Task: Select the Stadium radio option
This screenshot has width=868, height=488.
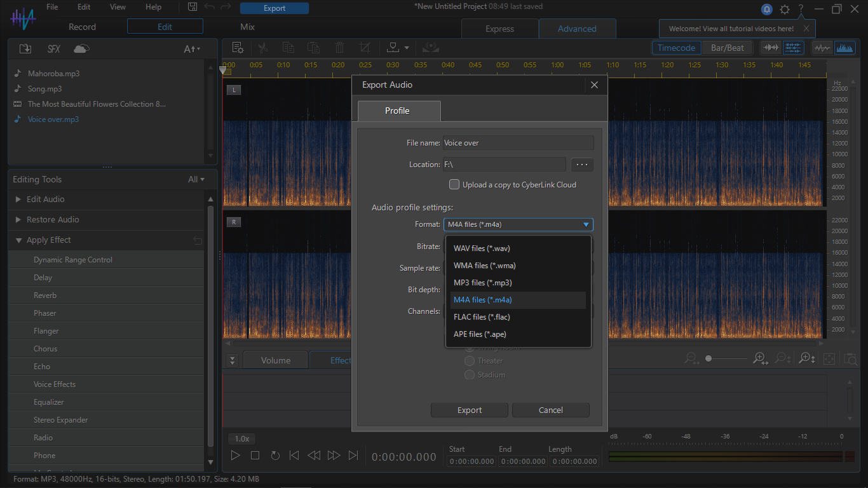Action: pyautogui.click(x=470, y=375)
